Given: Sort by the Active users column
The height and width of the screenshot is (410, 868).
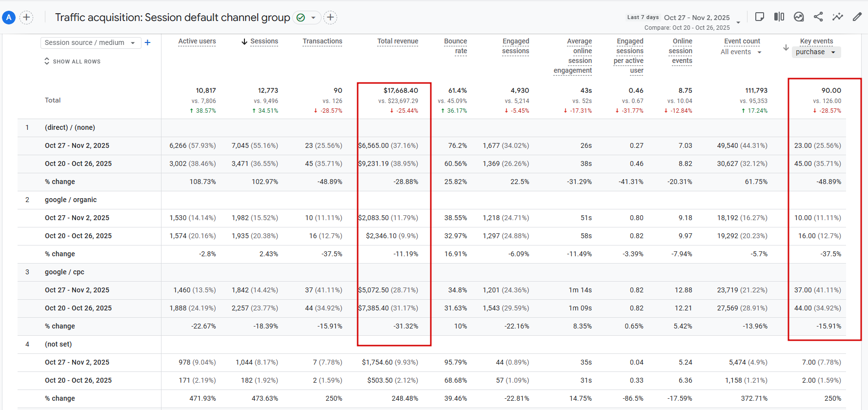Looking at the screenshot, I should pyautogui.click(x=197, y=41).
